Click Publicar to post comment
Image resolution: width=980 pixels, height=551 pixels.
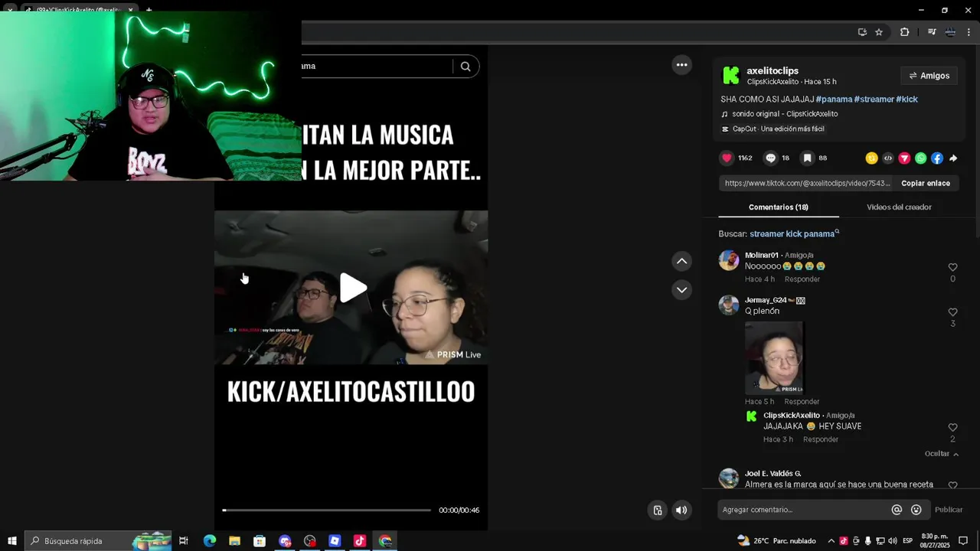click(949, 510)
